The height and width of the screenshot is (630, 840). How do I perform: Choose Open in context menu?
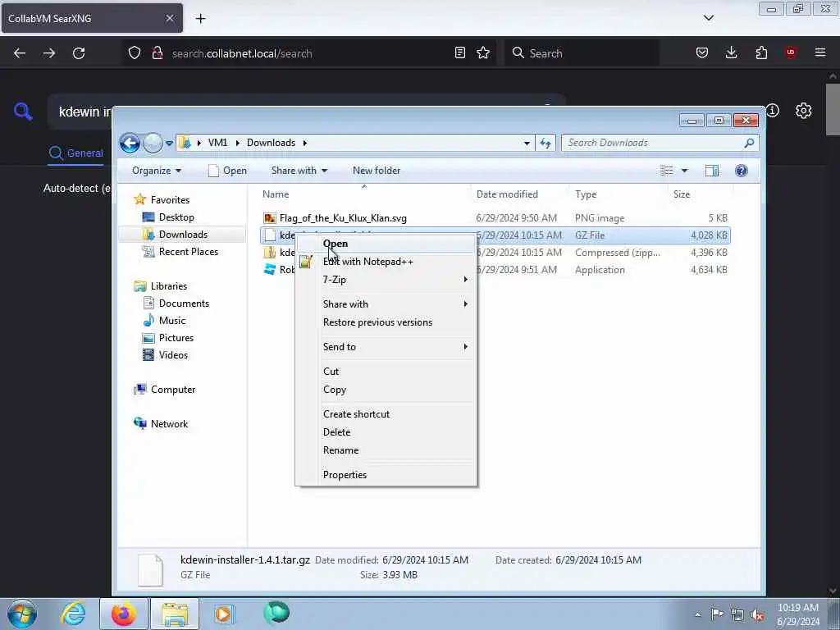[x=386, y=243]
